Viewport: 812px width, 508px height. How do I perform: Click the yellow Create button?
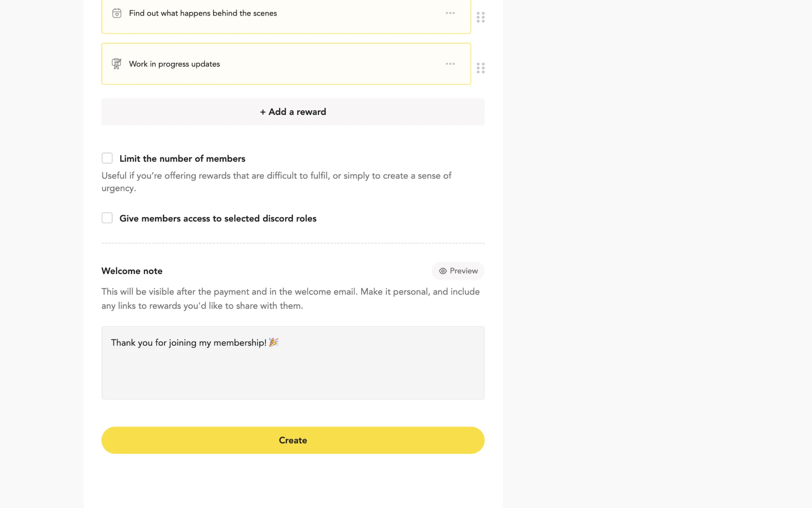(x=293, y=440)
